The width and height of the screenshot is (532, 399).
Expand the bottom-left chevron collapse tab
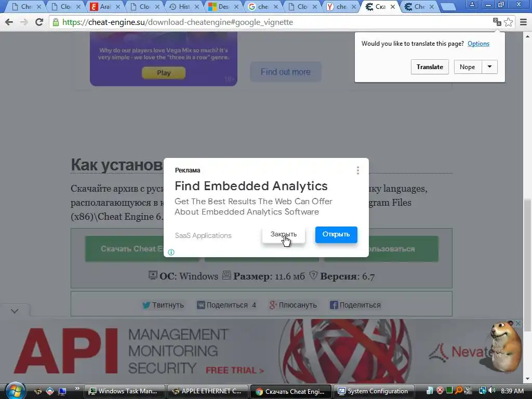coord(15,311)
